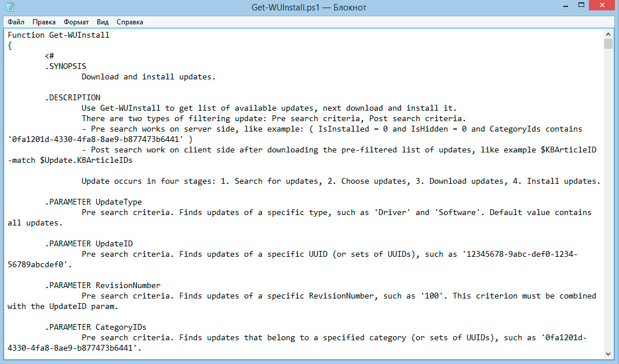Click 'Update occurs in four stages' line
This screenshot has height=364, width=619.
tap(341, 181)
